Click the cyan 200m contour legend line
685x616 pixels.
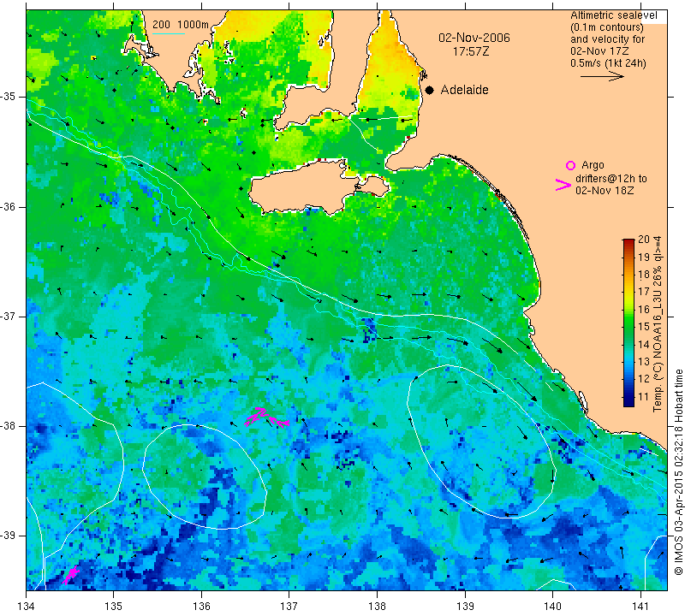(169, 33)
